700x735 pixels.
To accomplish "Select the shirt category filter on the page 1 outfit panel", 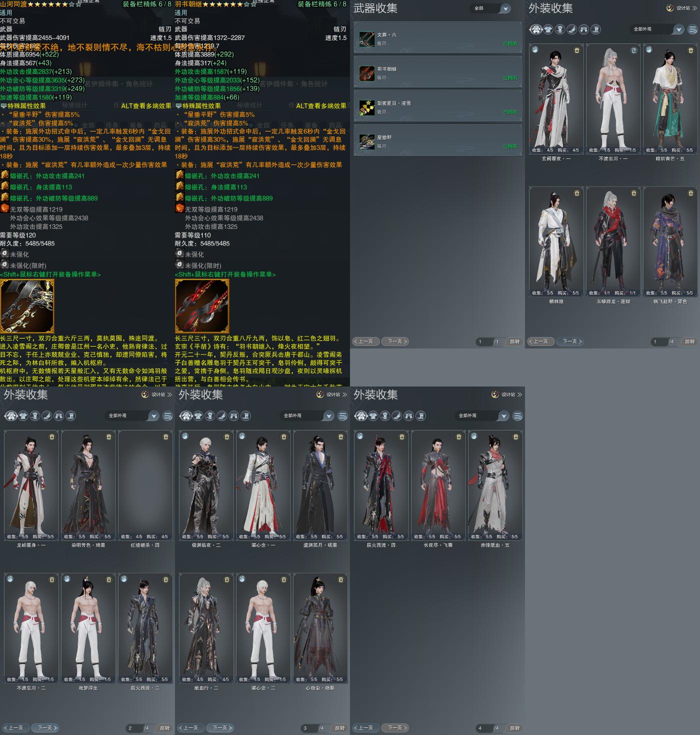I will [x=548, y=29].
